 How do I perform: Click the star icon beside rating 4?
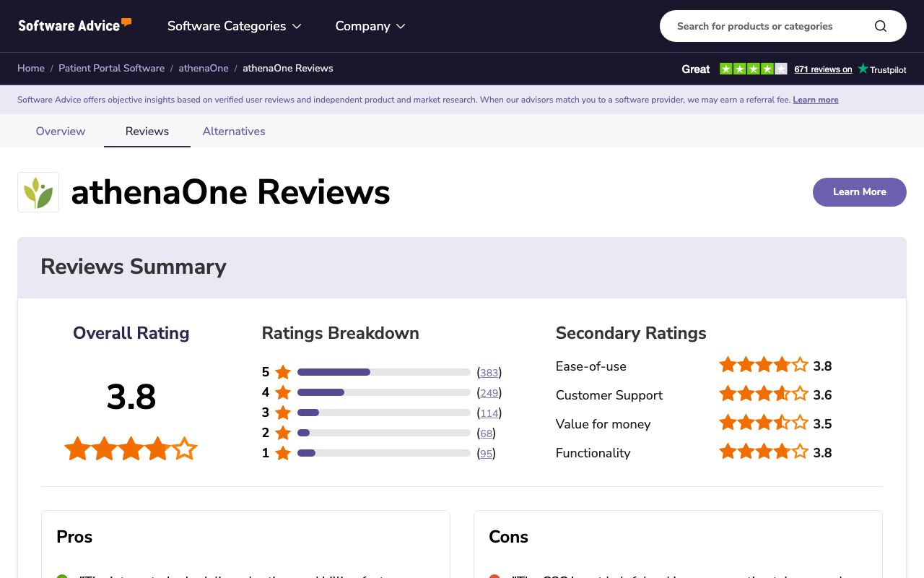283,392
